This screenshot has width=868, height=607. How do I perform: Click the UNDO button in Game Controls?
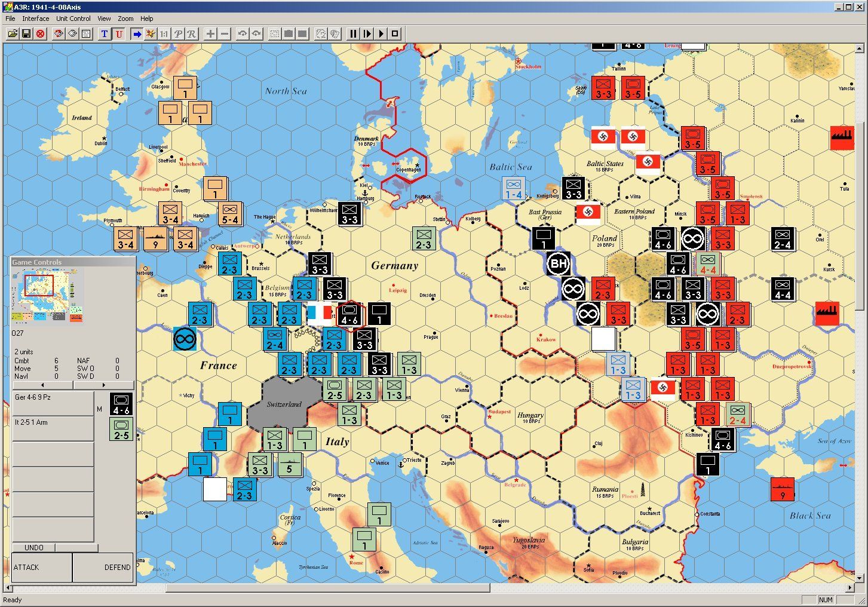click(x=34, y=548)
